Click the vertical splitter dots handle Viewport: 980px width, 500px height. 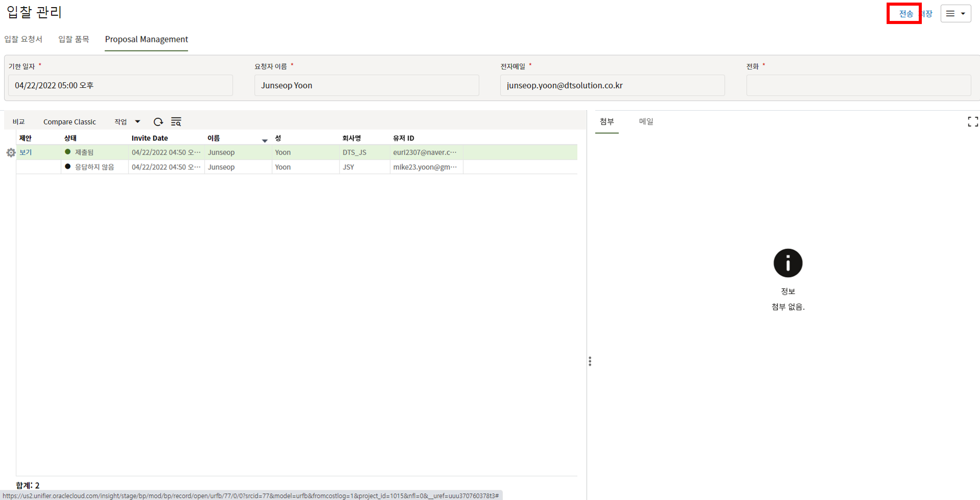point(590,361)
